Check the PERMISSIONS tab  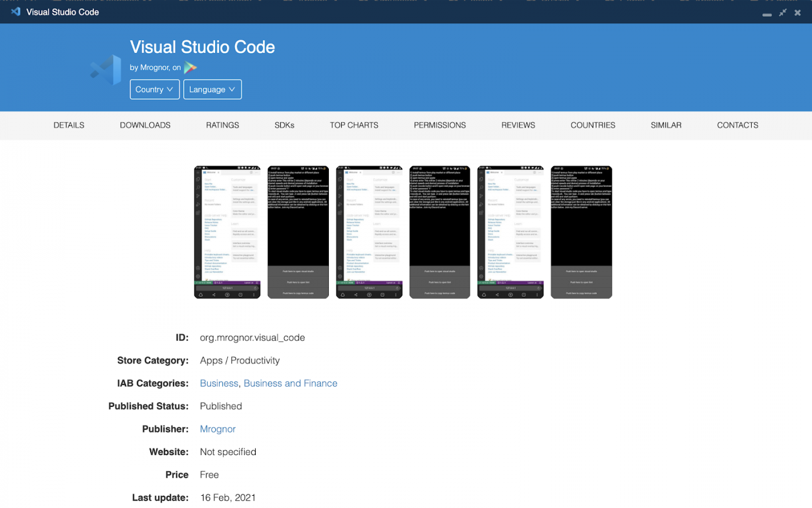coord(439,125)
